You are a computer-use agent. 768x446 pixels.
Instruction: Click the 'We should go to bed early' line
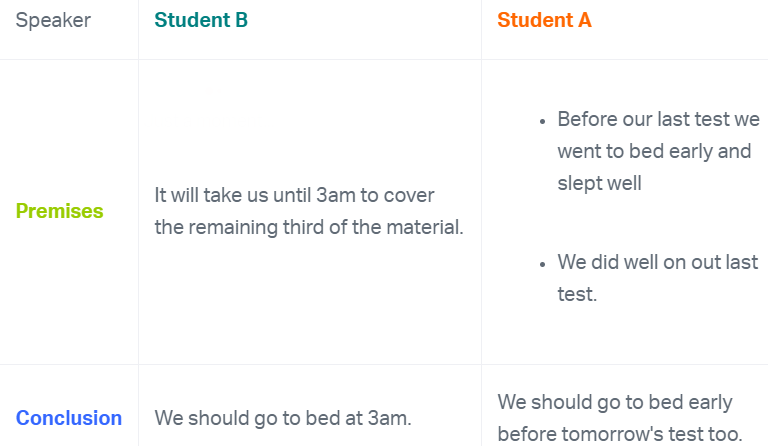point(615,402)
